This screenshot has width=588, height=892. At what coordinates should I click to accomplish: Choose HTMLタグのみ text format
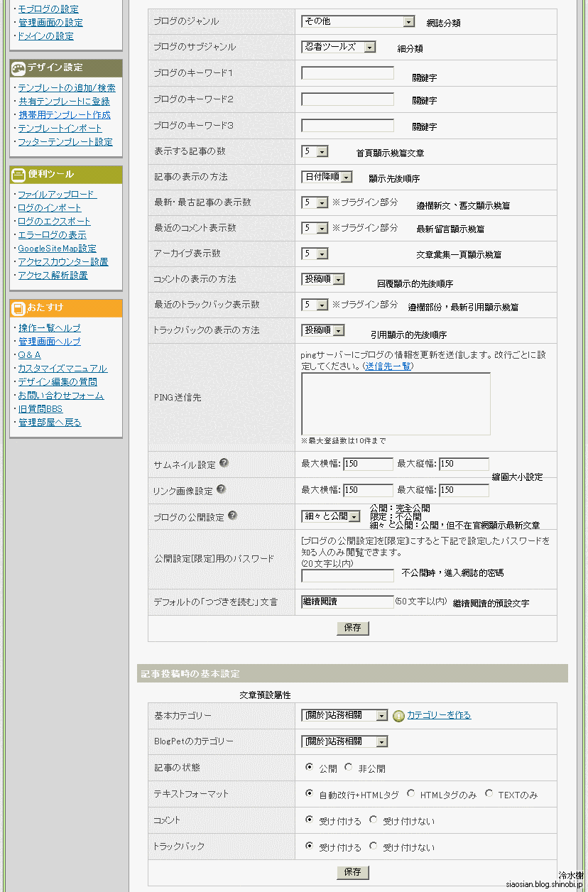click(410, 793)
